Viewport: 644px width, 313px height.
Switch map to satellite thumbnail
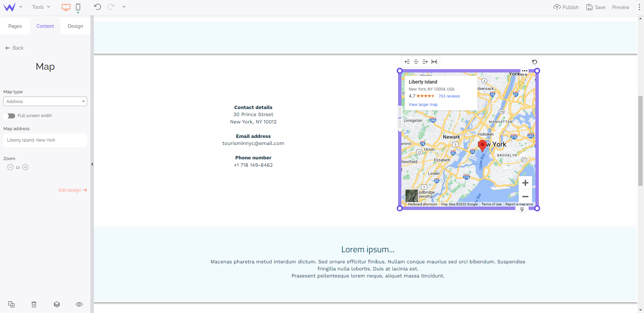412,196
